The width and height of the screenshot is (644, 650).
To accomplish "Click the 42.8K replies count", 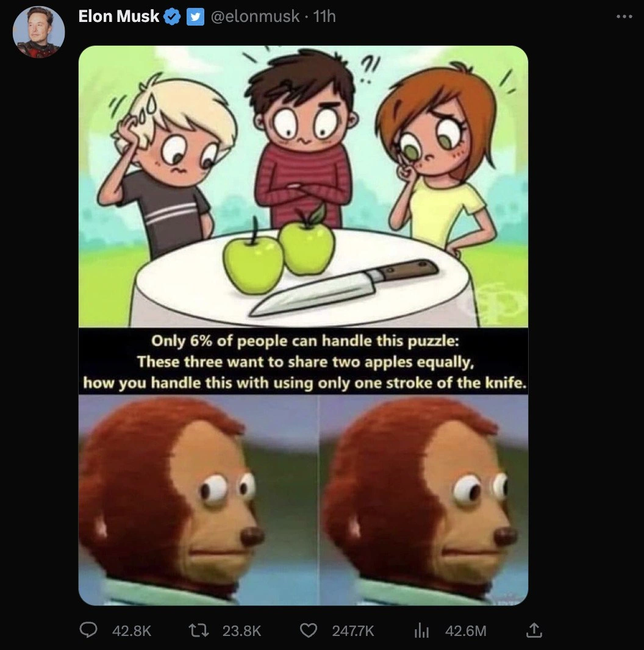I will point(132,630).
